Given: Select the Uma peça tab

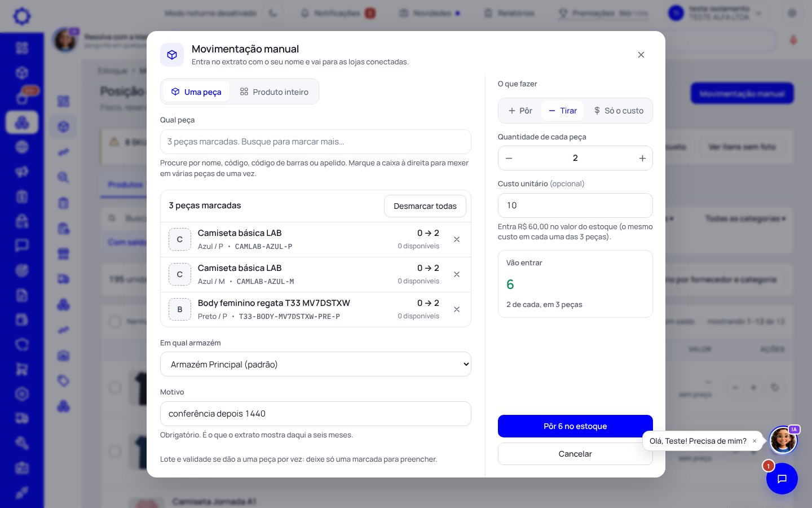Looking at the screenshot, I should 196,92.
